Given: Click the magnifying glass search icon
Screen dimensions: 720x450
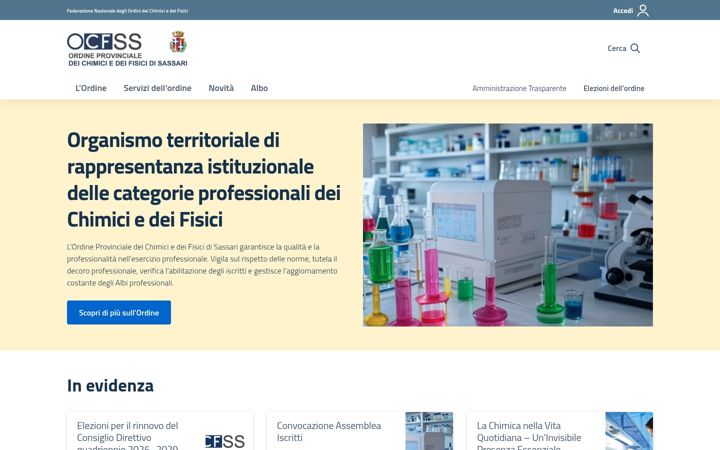Looking at the screenshot, I should click(x=635, y=48).
